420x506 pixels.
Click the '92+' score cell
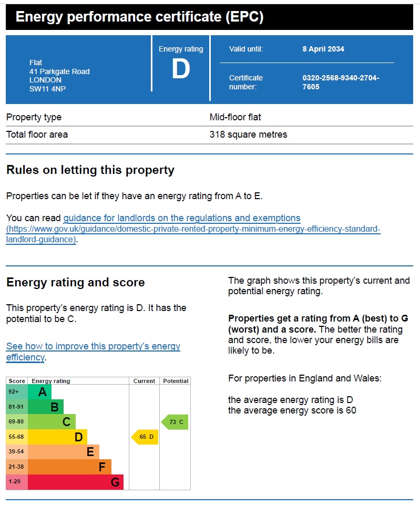click(x=16, y=392)
